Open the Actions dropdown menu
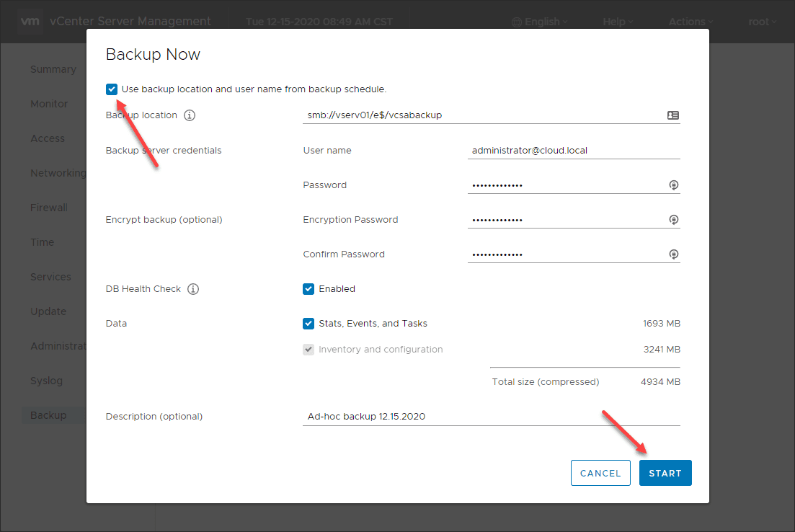The height and width of the screenshot is (532, 795). click(x=689, y=22)
